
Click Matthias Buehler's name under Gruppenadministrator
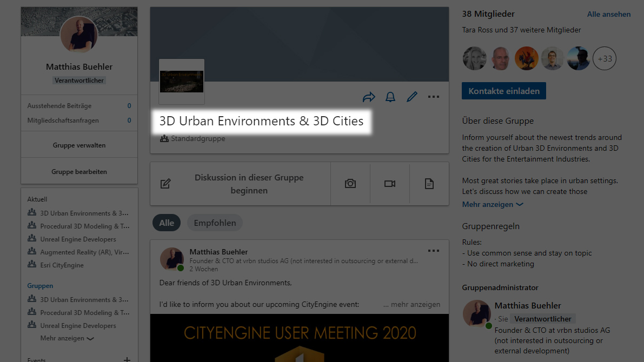point(528,305)
